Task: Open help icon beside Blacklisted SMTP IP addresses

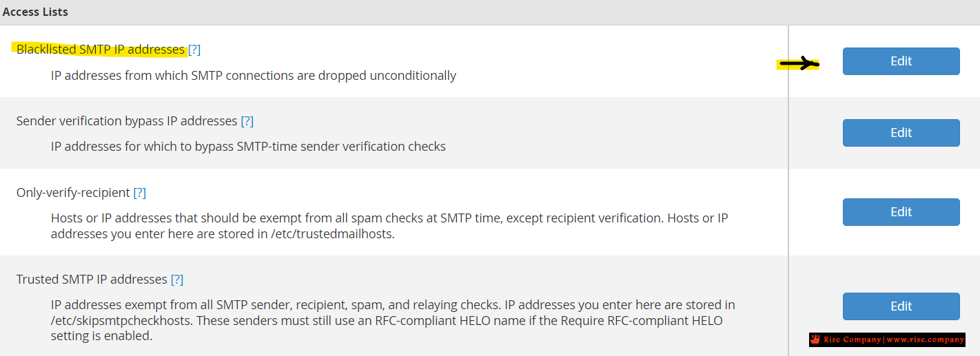Action: pyautogui.click(x=194, y=50)
